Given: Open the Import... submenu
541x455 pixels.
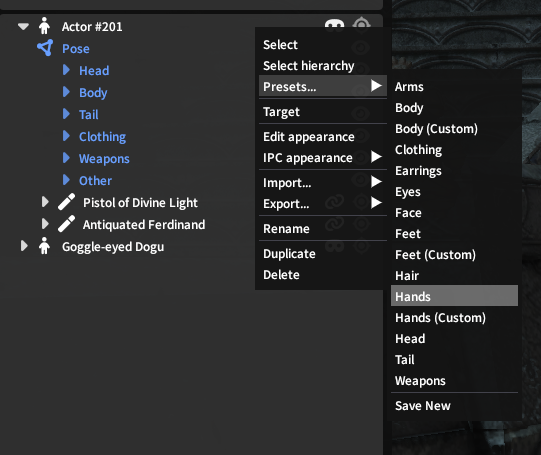Looking at the screenshot, I should point(323,183).
